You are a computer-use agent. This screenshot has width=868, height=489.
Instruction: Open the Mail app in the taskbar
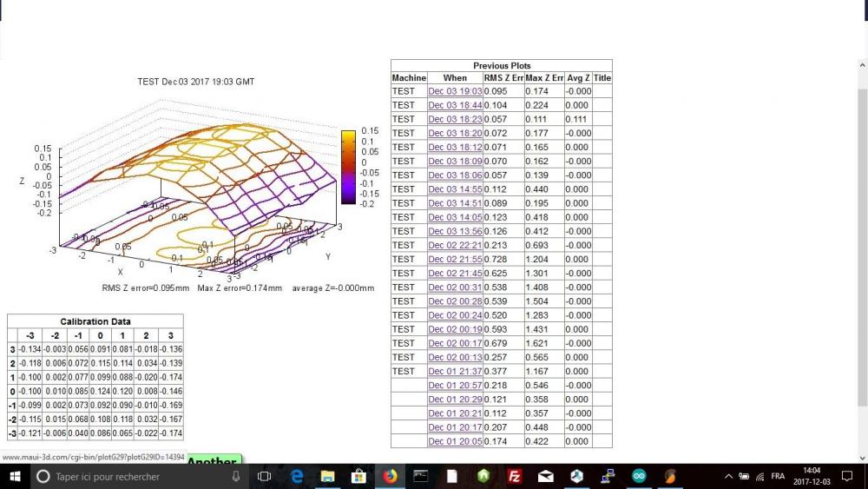545,476
